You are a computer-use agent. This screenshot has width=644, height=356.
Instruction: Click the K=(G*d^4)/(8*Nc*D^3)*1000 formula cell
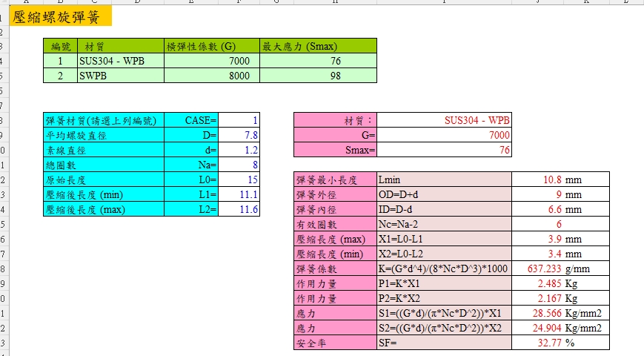443,268
